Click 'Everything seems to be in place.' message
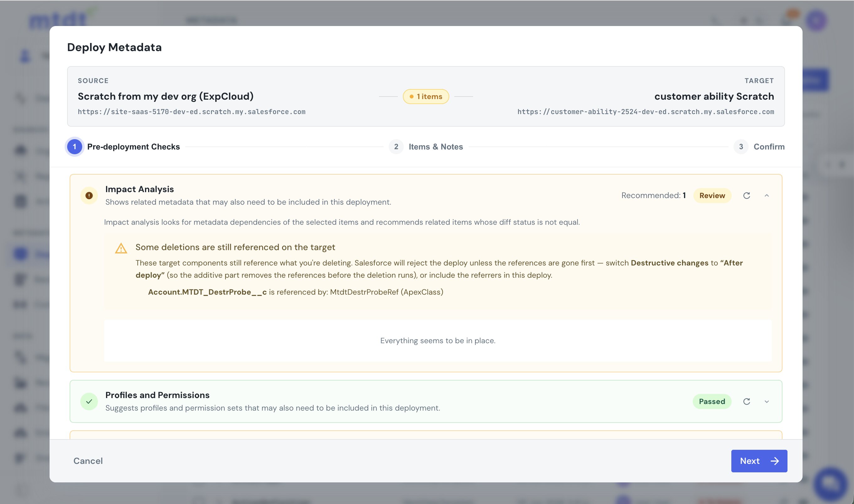The image size is (854, 504). pyautogui.click(x=438, y=341)
